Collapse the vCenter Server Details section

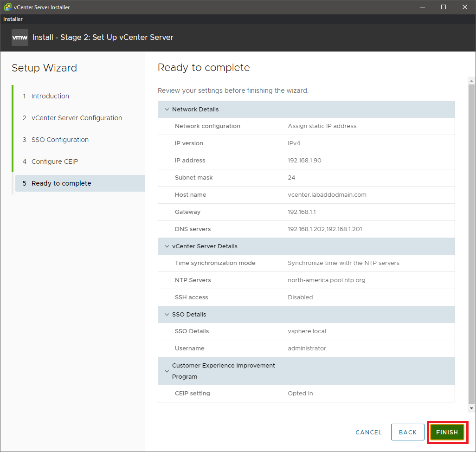point(167,246)
